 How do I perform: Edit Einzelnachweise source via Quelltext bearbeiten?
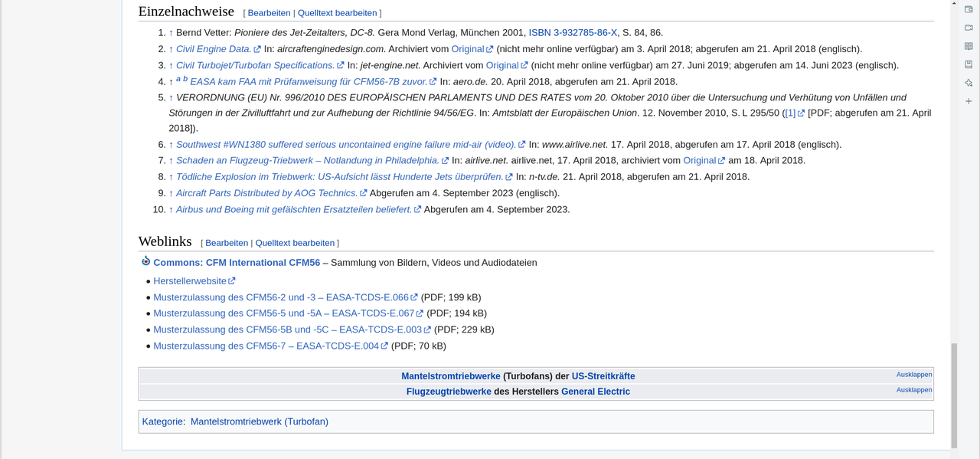click(338, 13)
